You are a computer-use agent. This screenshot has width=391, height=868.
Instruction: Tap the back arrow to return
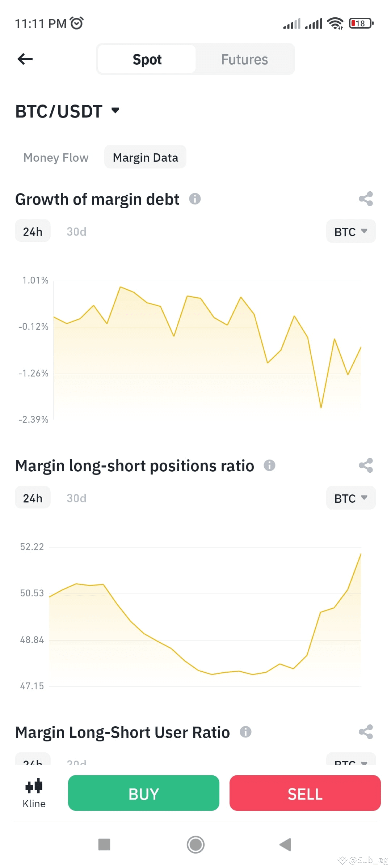coord(25,59)
